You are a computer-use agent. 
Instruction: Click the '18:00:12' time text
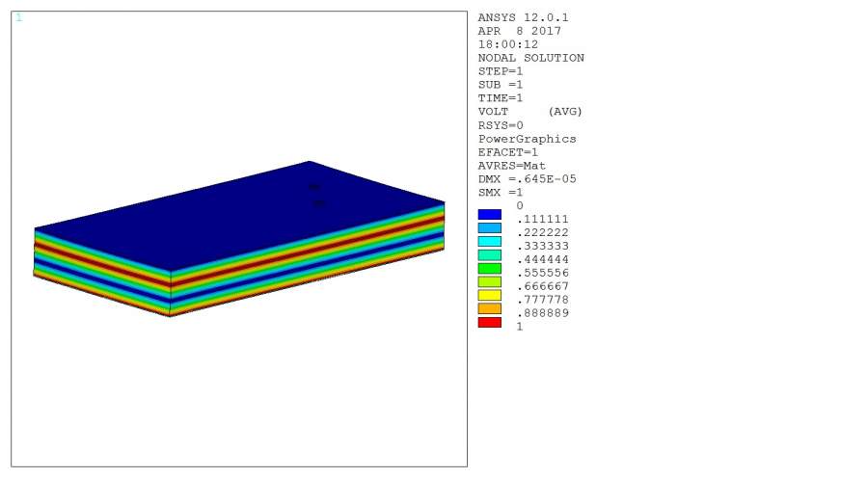point(508,44)
